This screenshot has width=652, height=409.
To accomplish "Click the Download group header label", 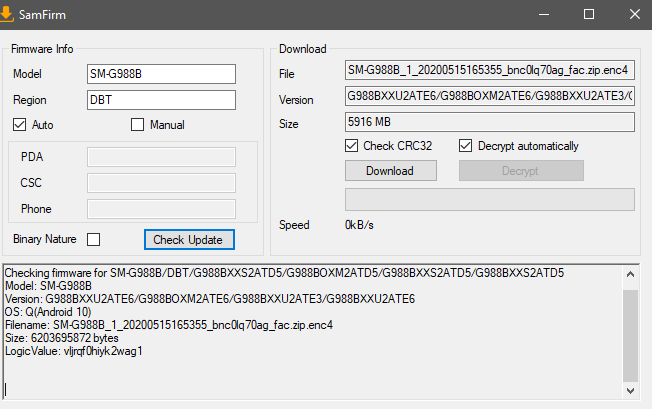I will (303, 49).
